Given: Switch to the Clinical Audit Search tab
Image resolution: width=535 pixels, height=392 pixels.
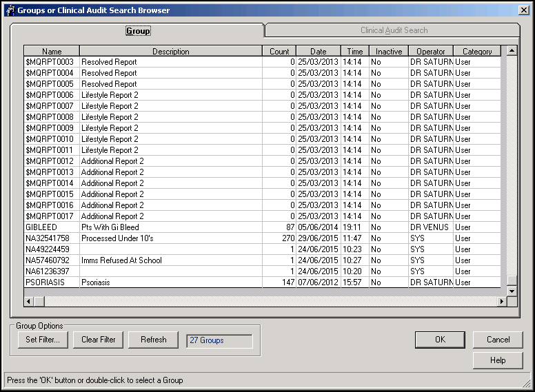Looking at the screenshot, I should click(394, 30).
